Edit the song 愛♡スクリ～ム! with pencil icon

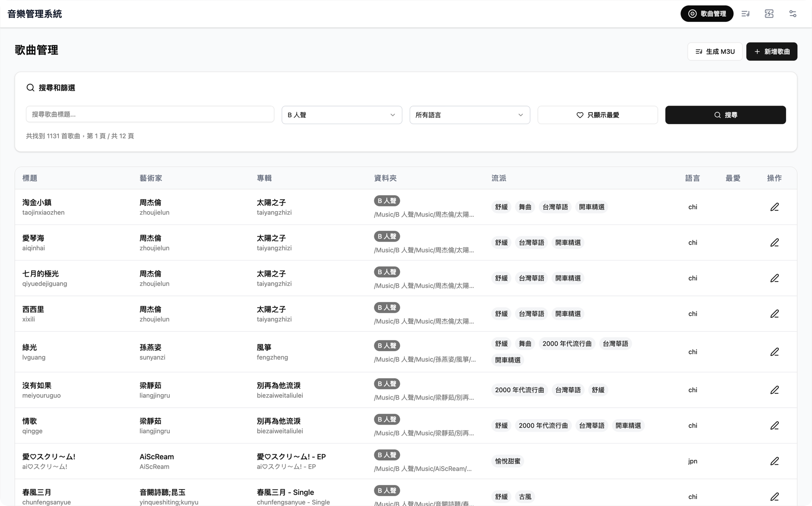(774, 461)
